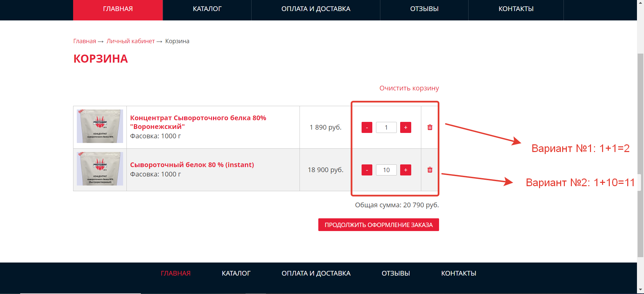
Task: Decrease quantity of Концентрат Сывороточного белка
Action: [367, 127]
